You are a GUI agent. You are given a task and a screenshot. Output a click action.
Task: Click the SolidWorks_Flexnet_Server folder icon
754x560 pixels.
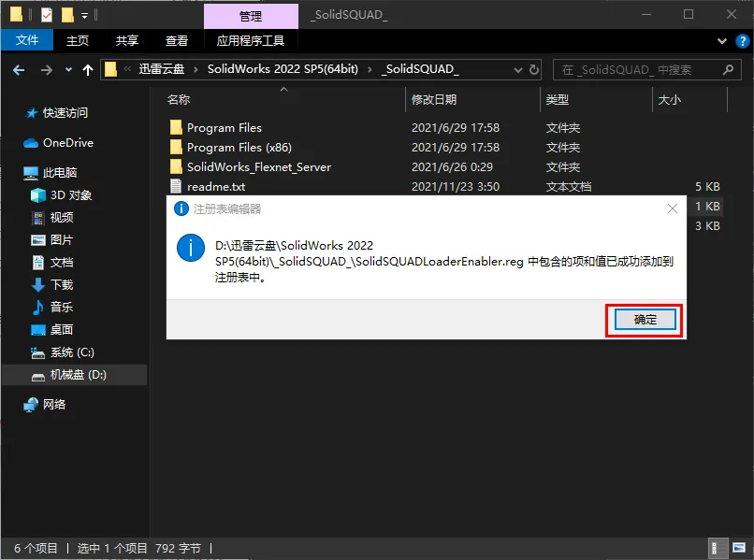176,166
